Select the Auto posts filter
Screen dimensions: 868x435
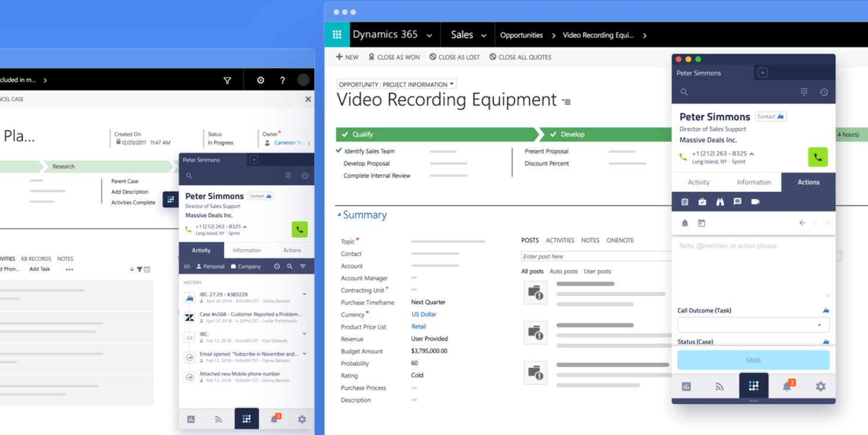click(x=563, y=272)
